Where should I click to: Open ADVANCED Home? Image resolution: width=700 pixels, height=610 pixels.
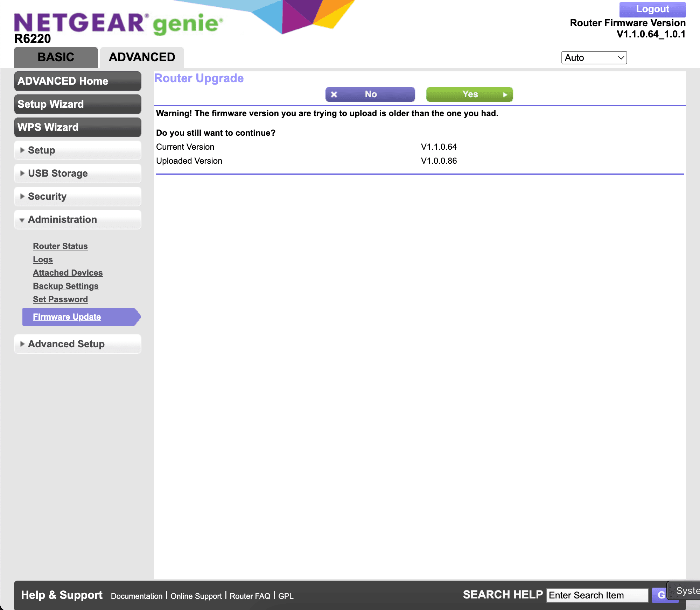click(x=78, y=81)
